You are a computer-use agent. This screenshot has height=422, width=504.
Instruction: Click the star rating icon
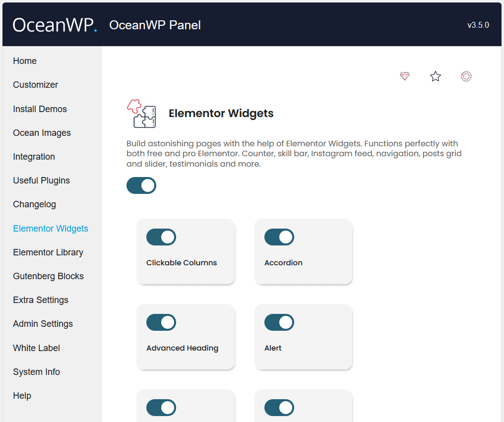[436, 76]
